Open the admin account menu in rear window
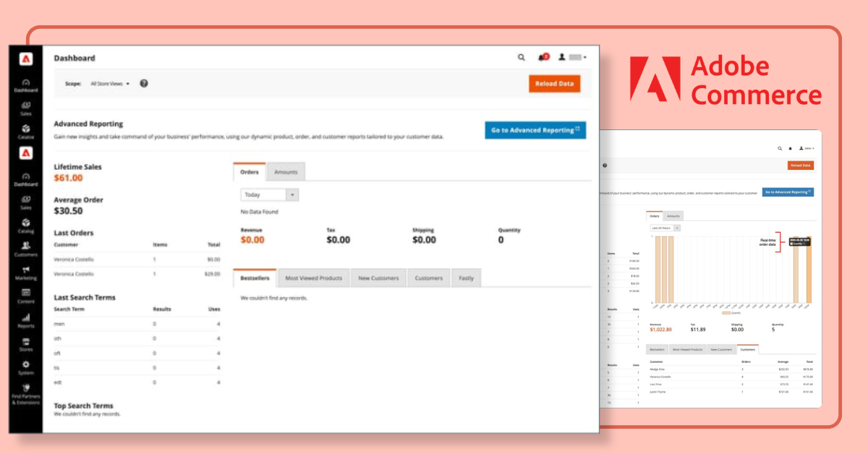Viewport: 868px width, 454px height. (x=807, y=148)
